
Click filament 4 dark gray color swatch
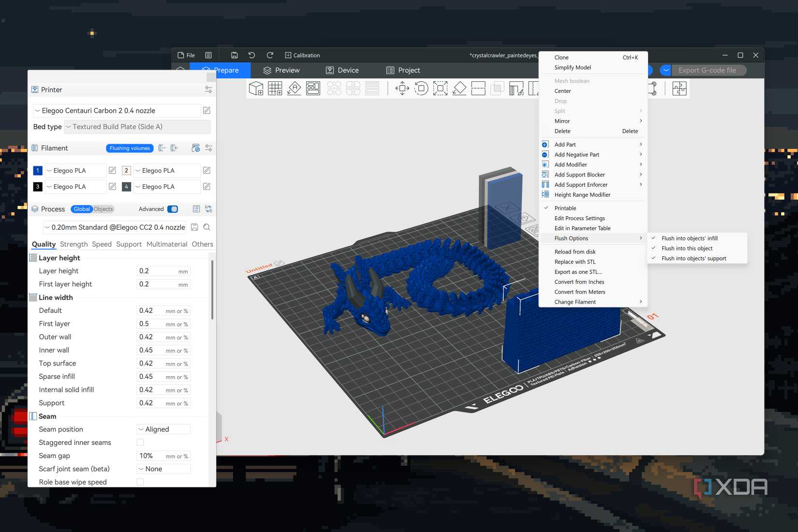pyautogui.click(x=126, y=186)
